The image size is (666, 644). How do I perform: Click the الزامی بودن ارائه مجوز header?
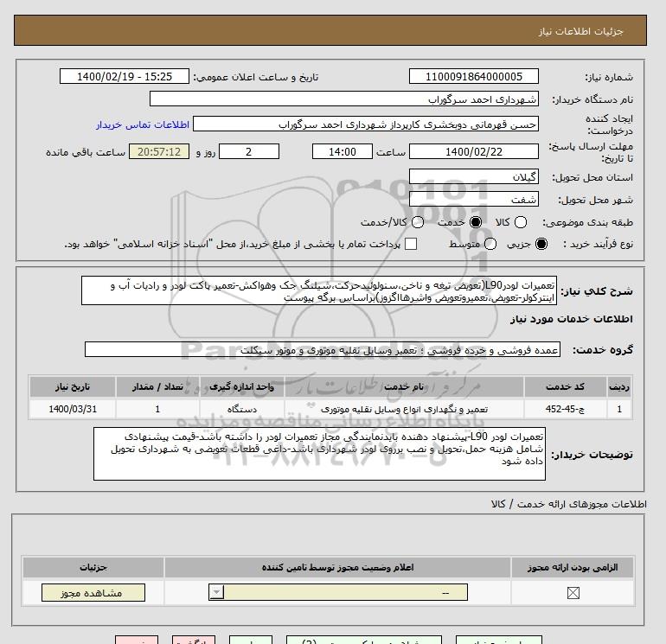[x=573, y=567]
